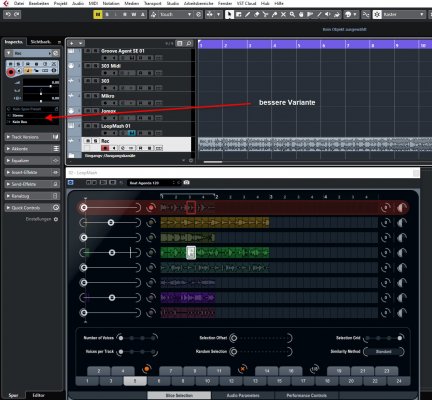The width and height of the screenshot is (432, 400).
Task: Click record enable on Roc inspector
Action: [x=11, y=72]
